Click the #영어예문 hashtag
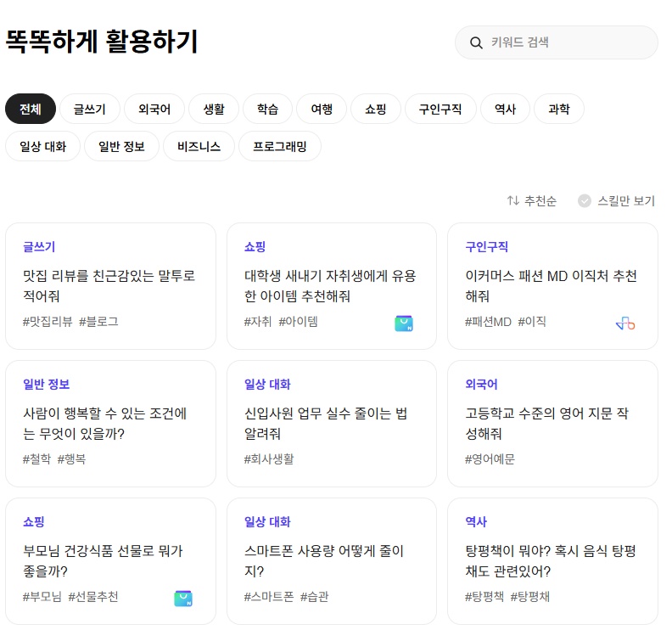This screenshot has height=630, width=672. click(x=490, y=458)
